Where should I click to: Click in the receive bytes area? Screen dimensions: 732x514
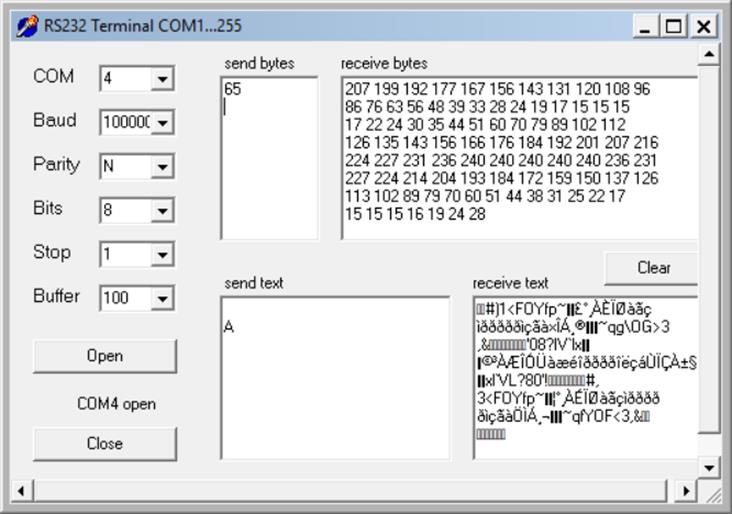(x=518, y=160)
